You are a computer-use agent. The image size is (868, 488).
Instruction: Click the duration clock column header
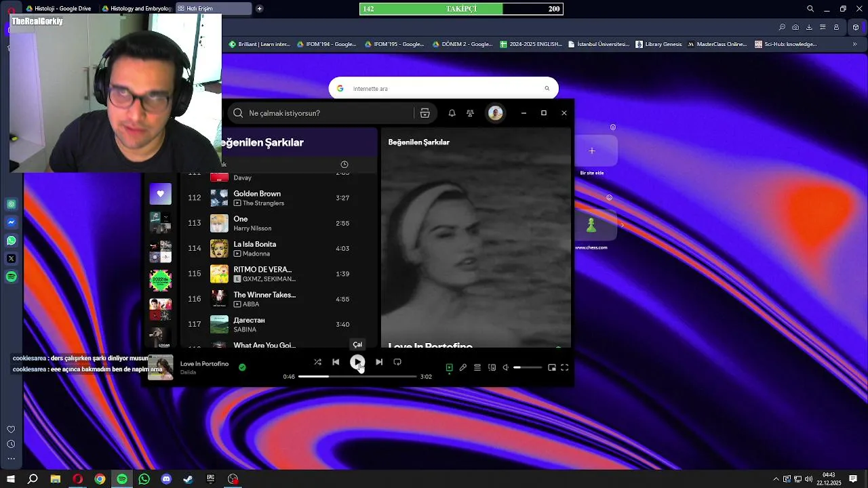point(344,165)
